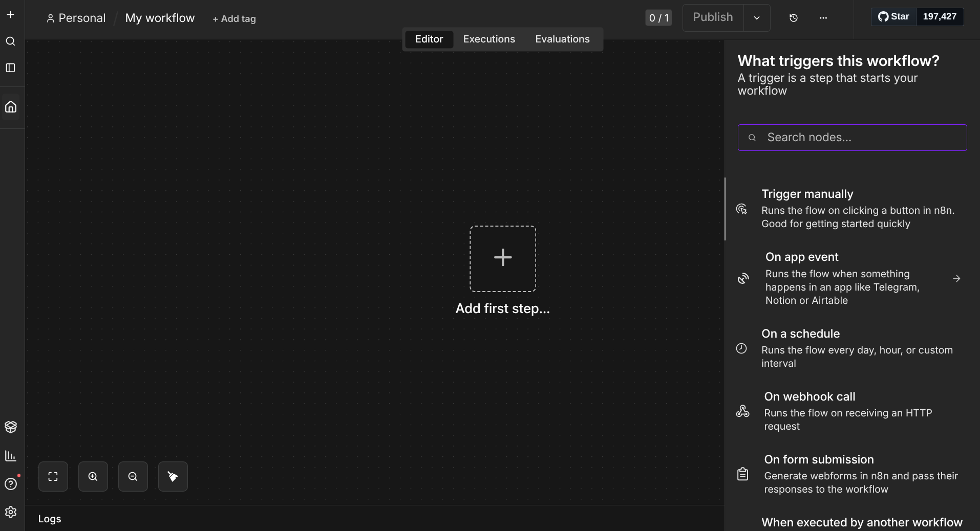The width and height of the screenshot is (980, 531).
Task: Open the help question mark icon
Action: click(x=11, y=484)
